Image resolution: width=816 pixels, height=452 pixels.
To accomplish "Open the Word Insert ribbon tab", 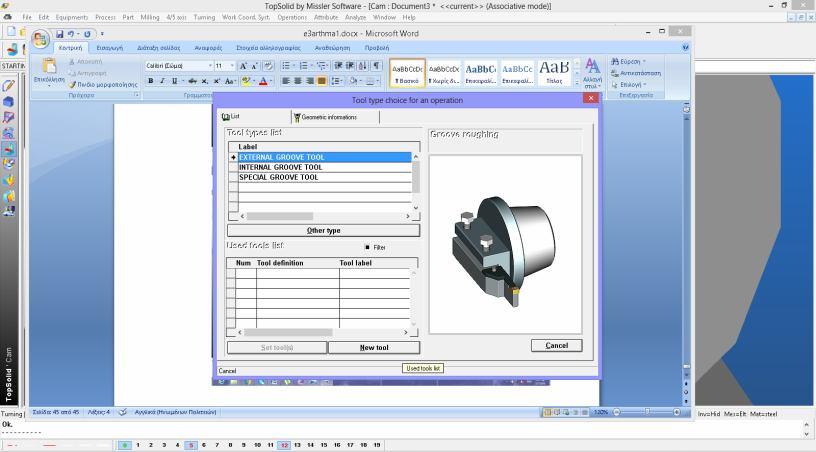I will coord(110,48).
